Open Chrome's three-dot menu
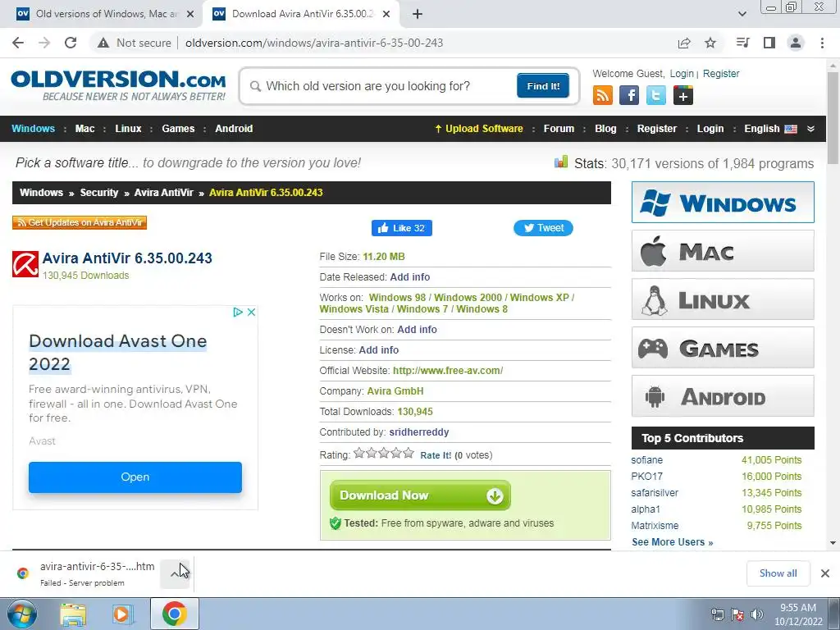The height and width of the screenshot is (630, 840). coord(822,43)
